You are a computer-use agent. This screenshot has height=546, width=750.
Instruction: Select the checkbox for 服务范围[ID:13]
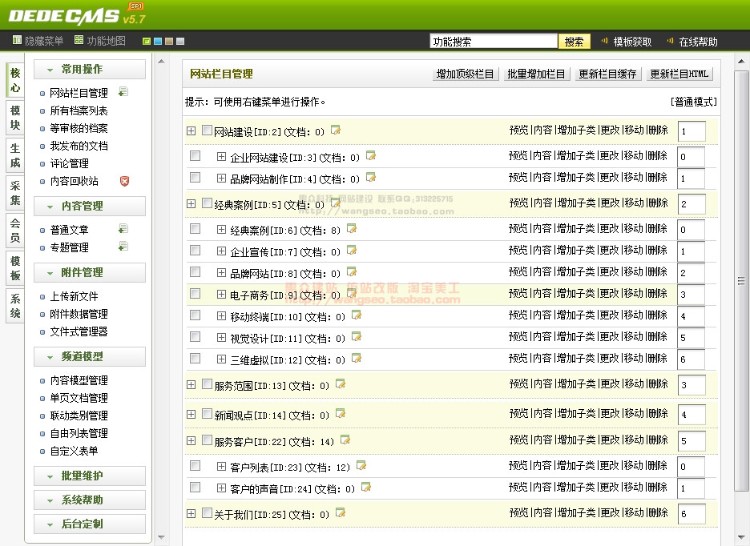pyautogui.click(x=207, y=384)
